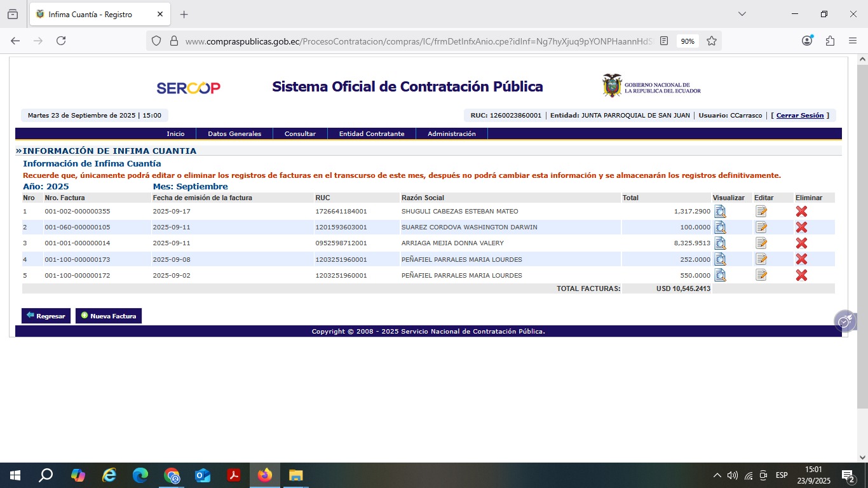Edit invoice 001-100-000000172

761,275
